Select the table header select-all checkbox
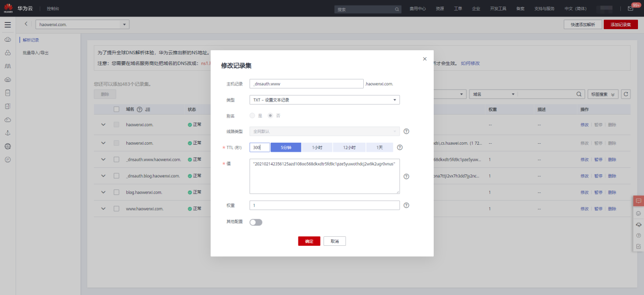 (x=116, y=109)
